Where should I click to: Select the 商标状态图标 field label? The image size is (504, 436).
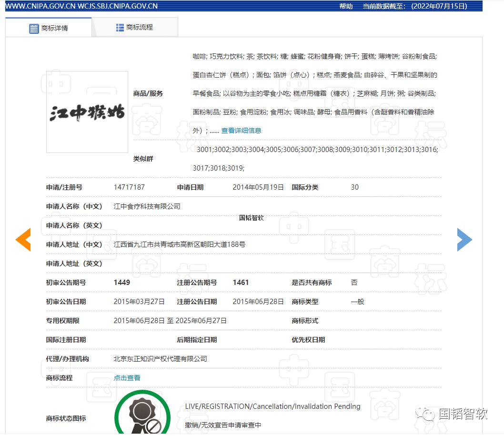coord(66,418)
